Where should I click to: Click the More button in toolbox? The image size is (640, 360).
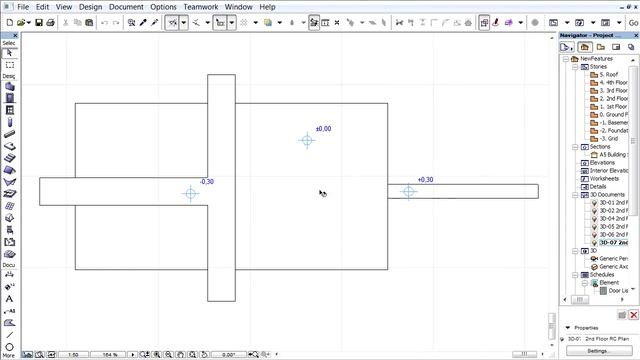tap(9, 356)
